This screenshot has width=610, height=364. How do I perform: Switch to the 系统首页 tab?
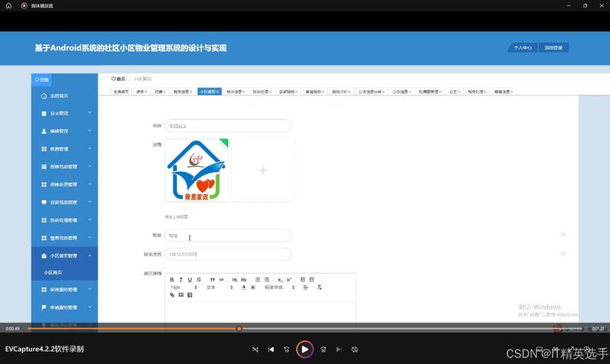click(121, 92)
